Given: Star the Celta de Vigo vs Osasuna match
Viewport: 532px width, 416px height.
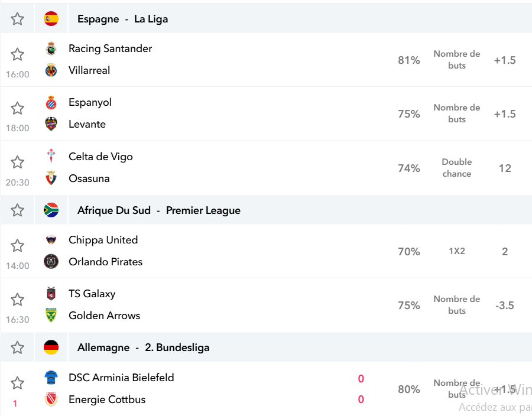Looking at the screenshot, I should point(17,162).
